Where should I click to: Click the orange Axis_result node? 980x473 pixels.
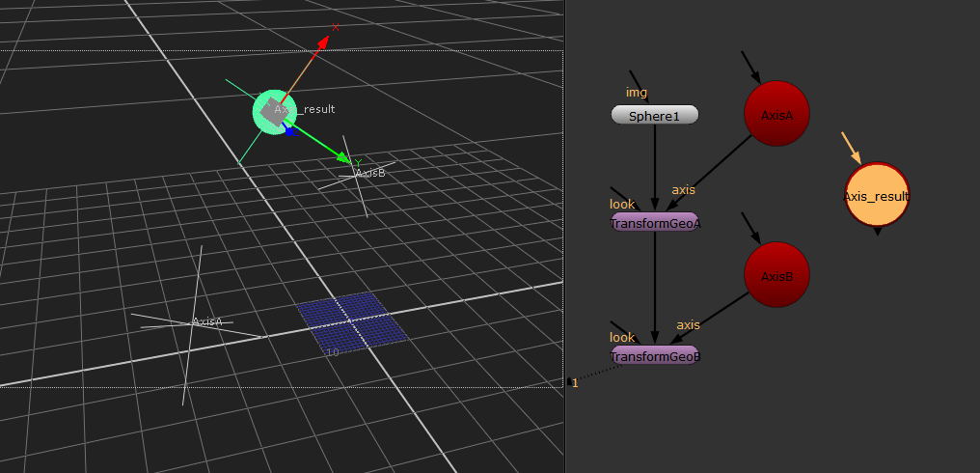(877, 196)
